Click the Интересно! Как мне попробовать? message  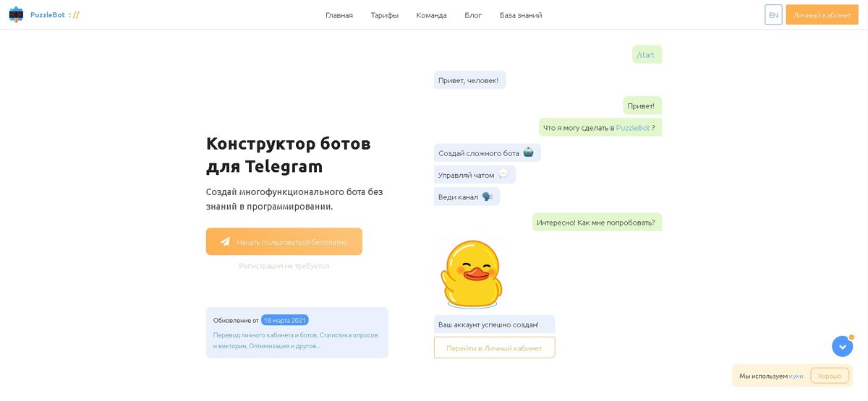(597, 223)
